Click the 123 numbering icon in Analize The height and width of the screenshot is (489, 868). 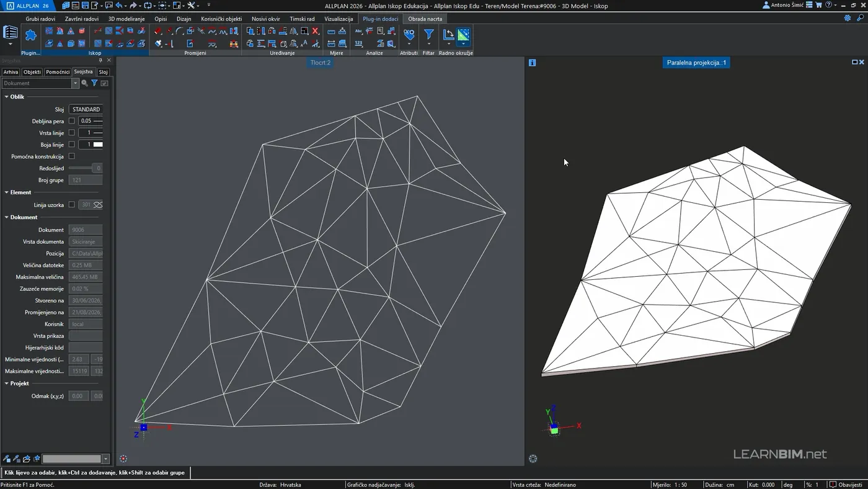pyautogui.click(x=358, y=43)
